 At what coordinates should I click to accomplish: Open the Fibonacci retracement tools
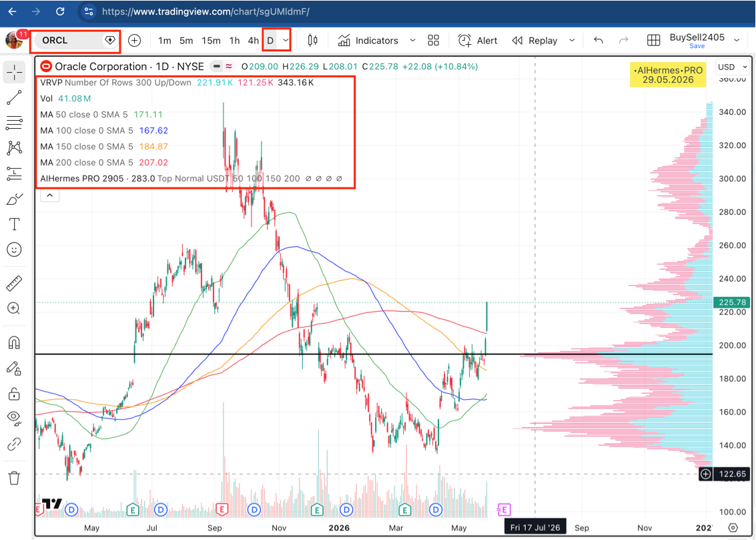point(15,122)
